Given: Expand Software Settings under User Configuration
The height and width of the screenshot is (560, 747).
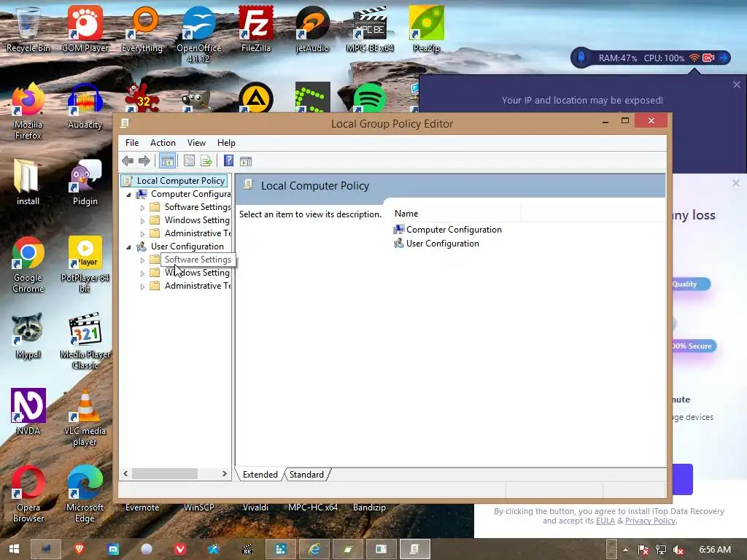Looking at the screenshot, I should (x=142, y=260).
